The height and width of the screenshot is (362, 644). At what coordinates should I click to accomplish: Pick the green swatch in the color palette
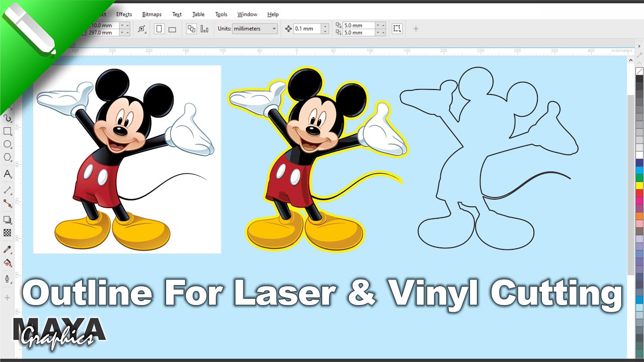click(639, 178)
